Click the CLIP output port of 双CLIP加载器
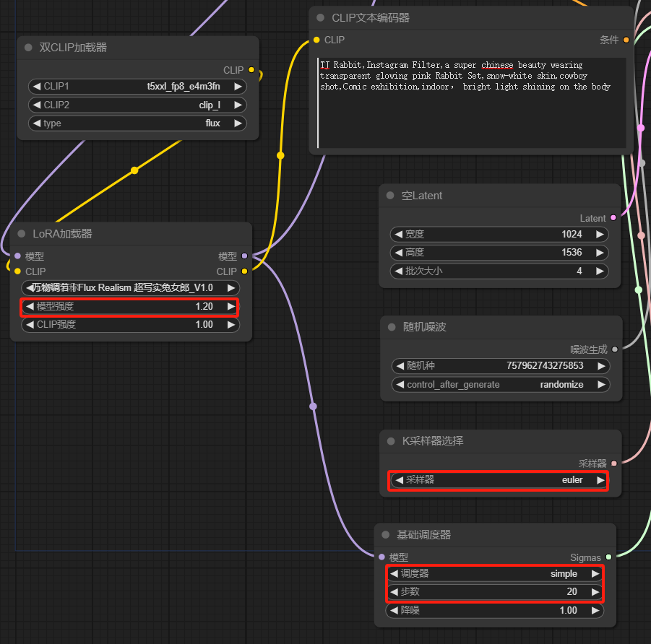The height and width of the screenshot is (644, 651). point(251,70)
